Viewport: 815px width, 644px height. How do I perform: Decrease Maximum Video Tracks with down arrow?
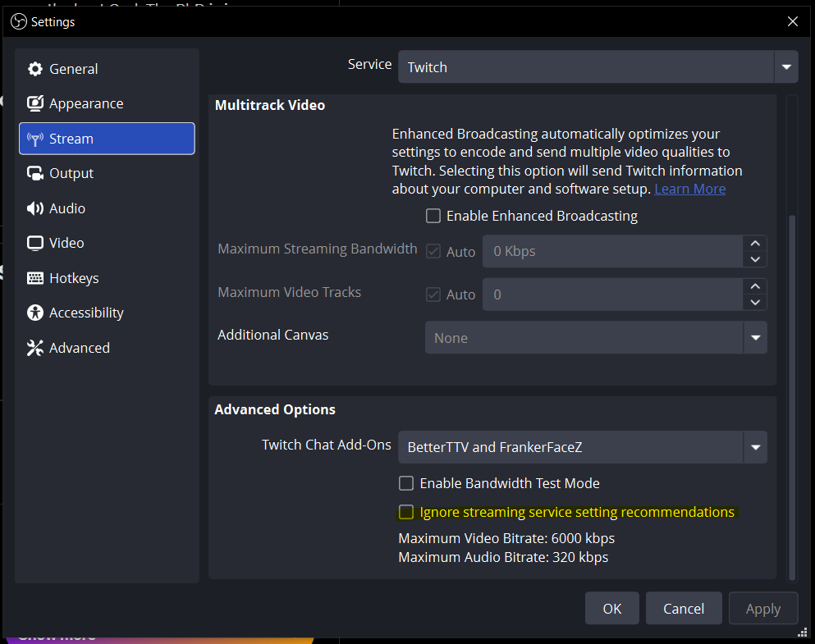[x=755, y=302]
